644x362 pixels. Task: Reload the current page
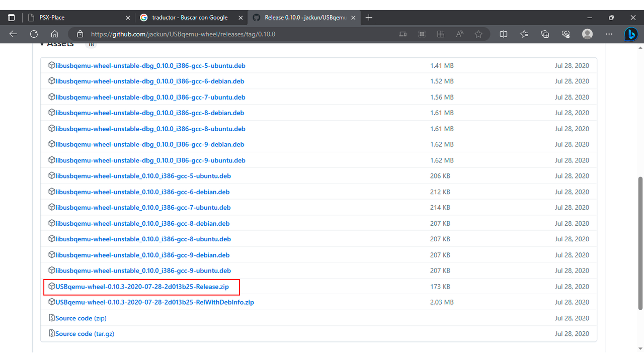click(34, 34)
